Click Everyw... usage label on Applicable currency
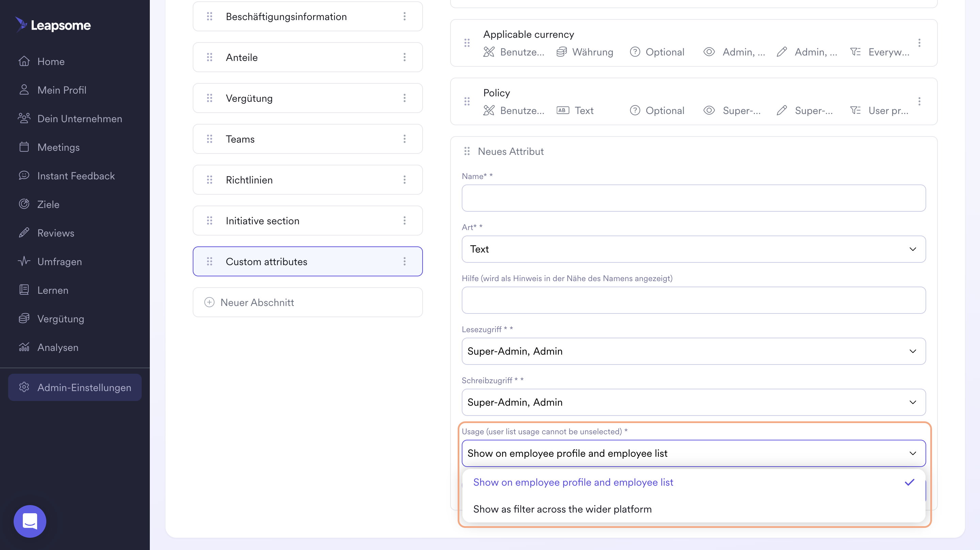Image resolution: width=980 pixels, height=550 pixels. (889, 52)
